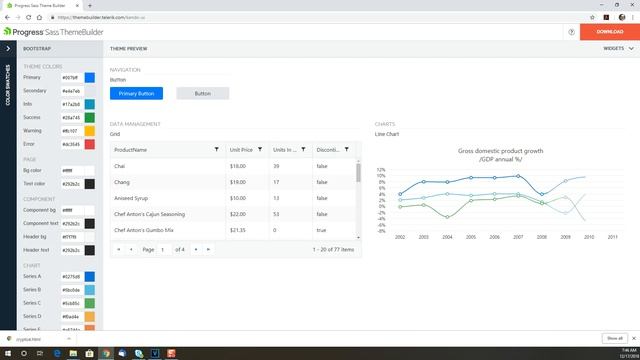Click the Primary Button preview
The width and height of the screenshot is (640, 360).
136,93
